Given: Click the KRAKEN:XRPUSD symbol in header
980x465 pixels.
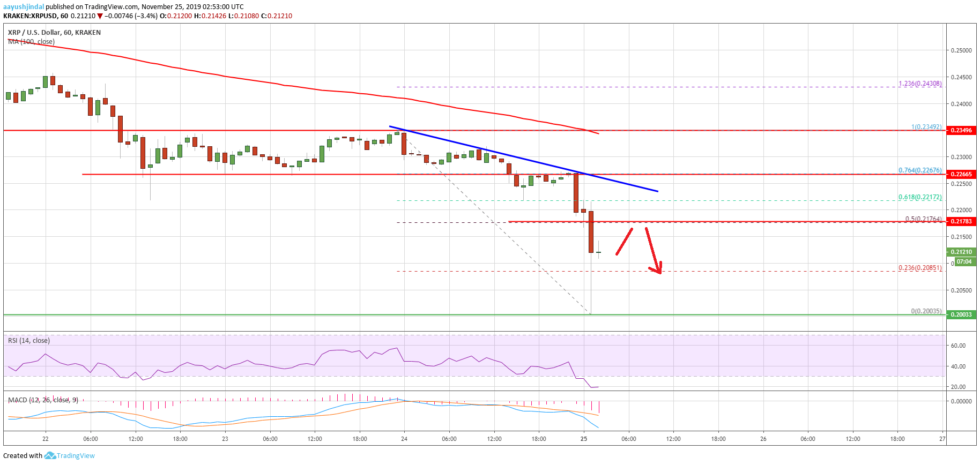Looking at the screenshot, I should (30, 16).
